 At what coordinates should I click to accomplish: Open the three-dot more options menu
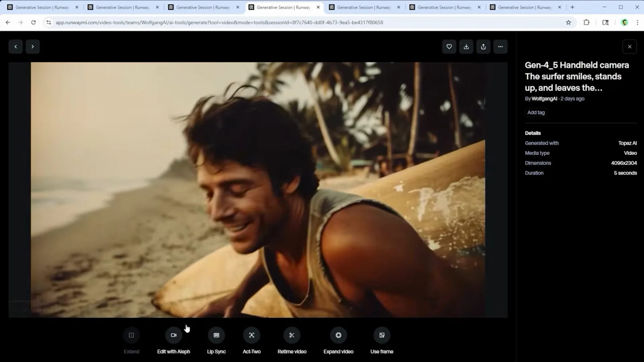[500, 47]
